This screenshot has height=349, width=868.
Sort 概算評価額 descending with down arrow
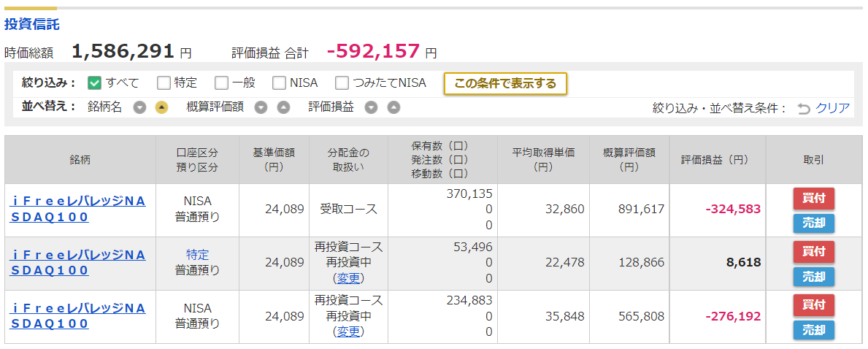pyautogui.click(x=261, y=107)
